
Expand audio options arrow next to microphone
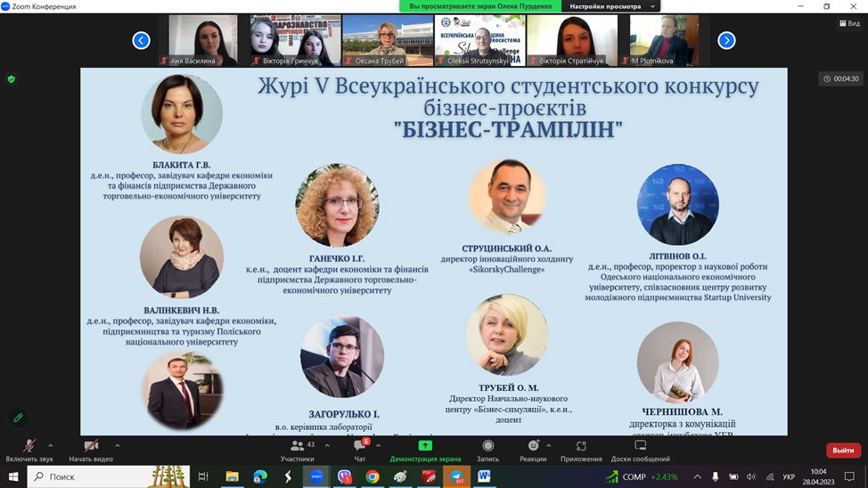[x=50, y=445]
